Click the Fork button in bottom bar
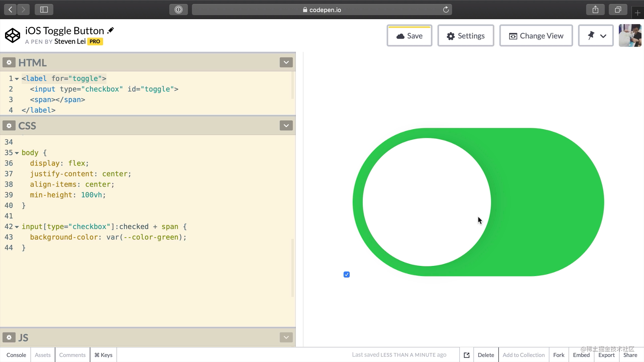Screen dimensions: 644x362 [558, 355]
